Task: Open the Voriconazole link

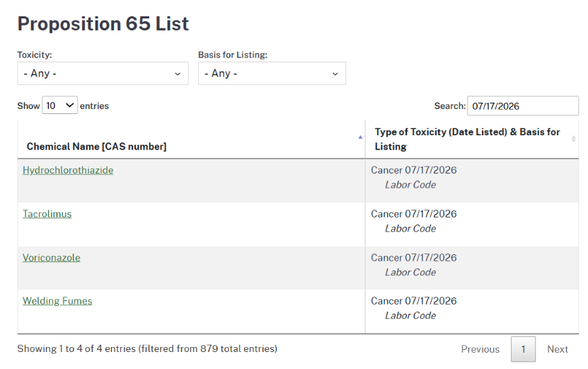Action: [x=52, y=258]
